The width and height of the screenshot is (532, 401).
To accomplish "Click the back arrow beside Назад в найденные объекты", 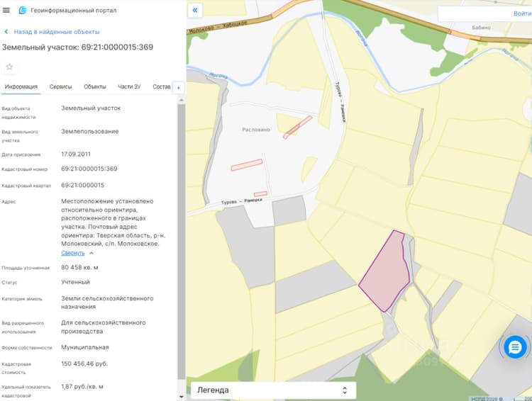I will [6, 31].
